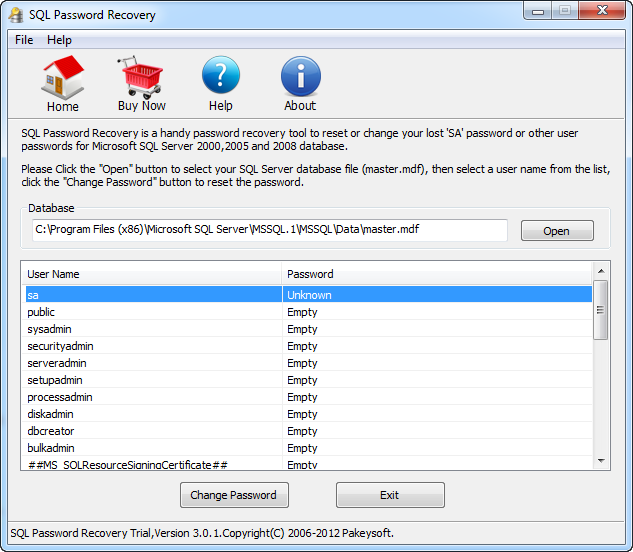
Task: Select the serveradmin user row
Action: pos(309,363)
